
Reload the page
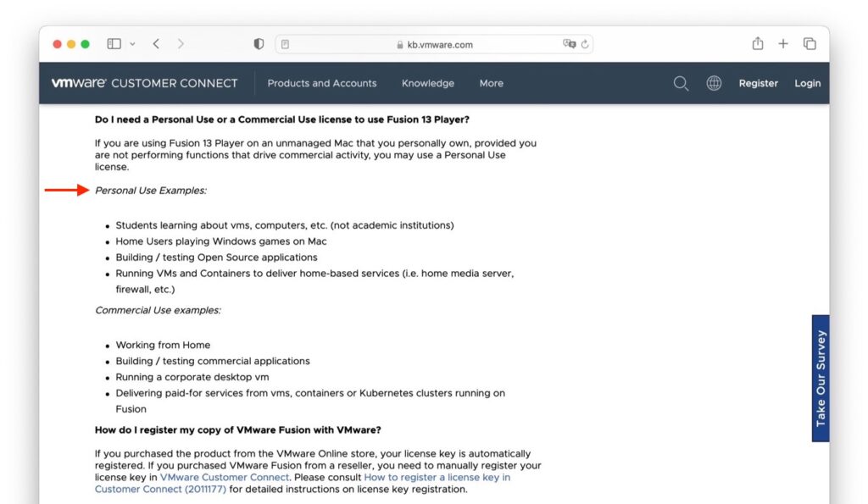tap(585, 44)
